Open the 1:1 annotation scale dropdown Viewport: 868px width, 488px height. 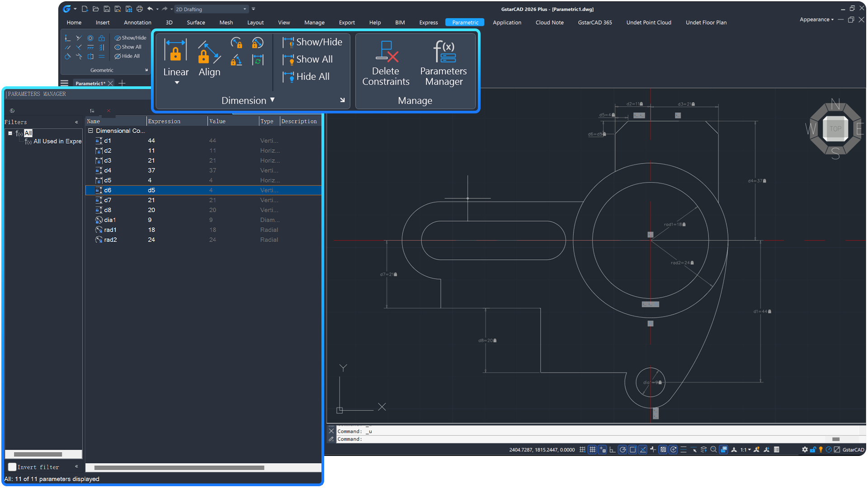pos(745,450)
